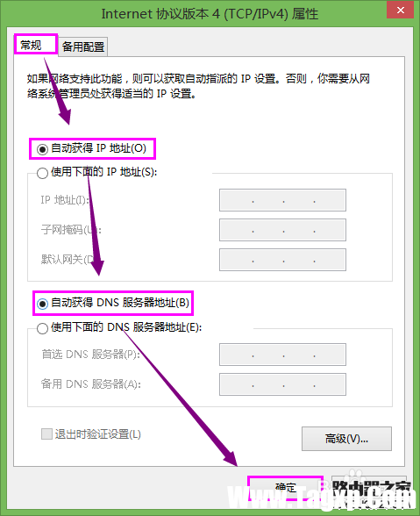Select 自动获得 IP 地址 radio button

42,149
